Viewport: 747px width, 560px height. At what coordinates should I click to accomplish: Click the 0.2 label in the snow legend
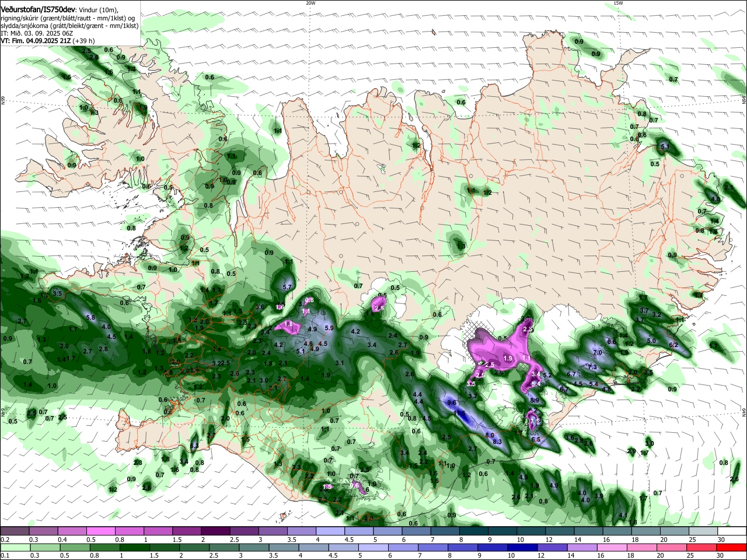[5, 540]
